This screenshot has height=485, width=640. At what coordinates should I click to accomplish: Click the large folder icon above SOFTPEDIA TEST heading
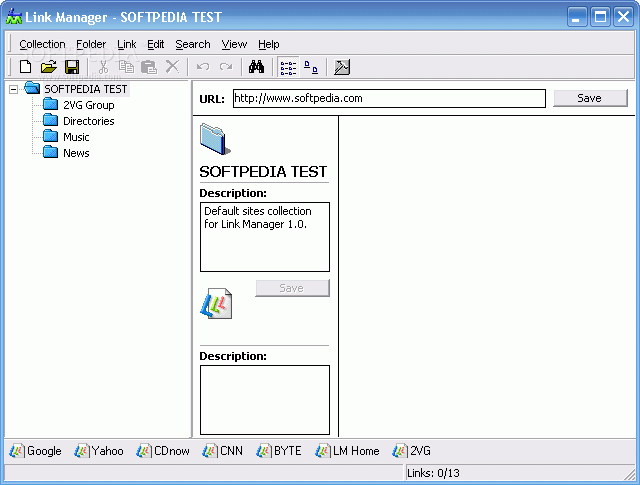click(215, 140)
